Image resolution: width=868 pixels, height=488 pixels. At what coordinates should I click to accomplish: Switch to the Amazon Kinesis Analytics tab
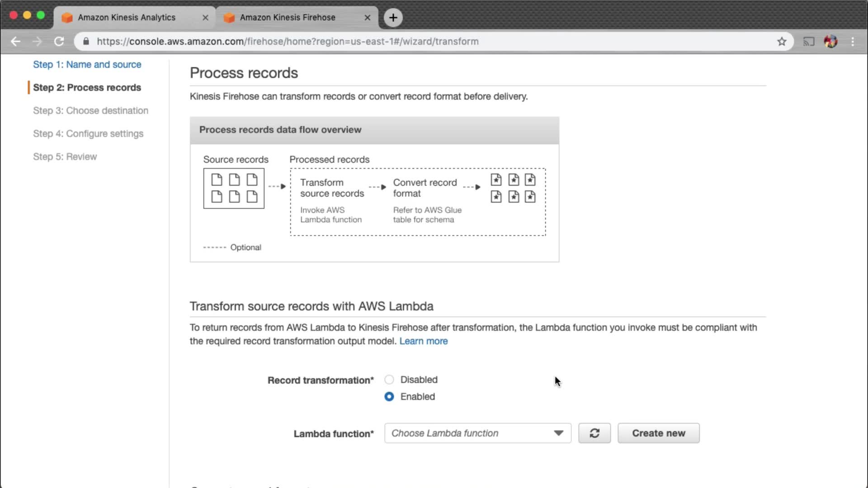[x=127, y=18]
